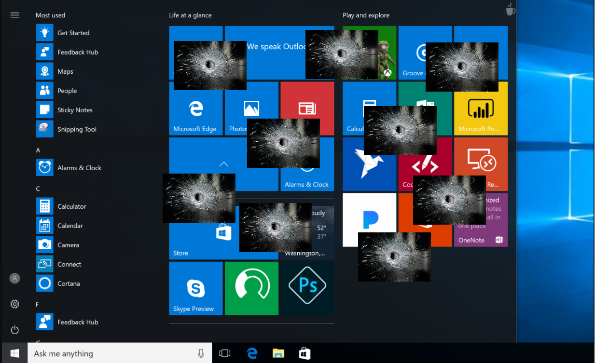
Task: Open the white Pandora P tile
Action: coord(370,220)
